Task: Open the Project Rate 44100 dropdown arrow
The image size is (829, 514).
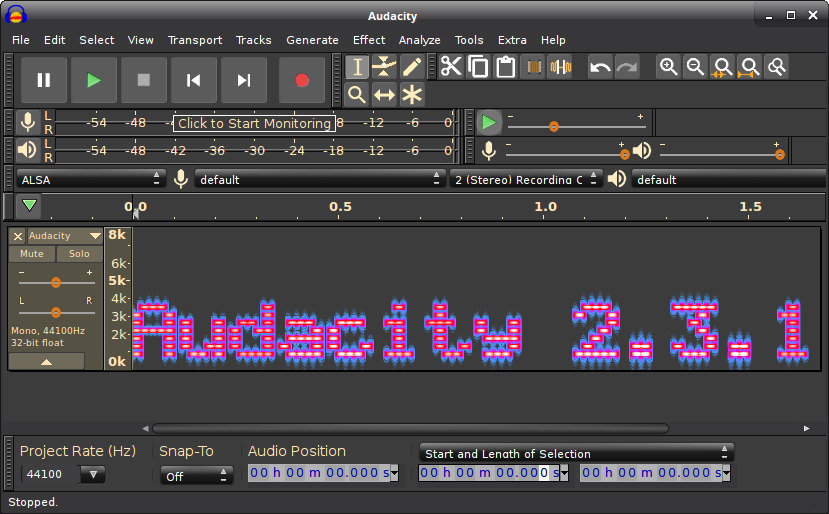Action: 93,474
